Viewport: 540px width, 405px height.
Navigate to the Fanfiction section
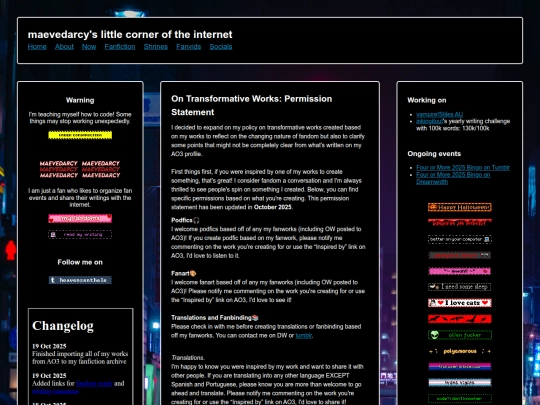[x=120, y=46]
